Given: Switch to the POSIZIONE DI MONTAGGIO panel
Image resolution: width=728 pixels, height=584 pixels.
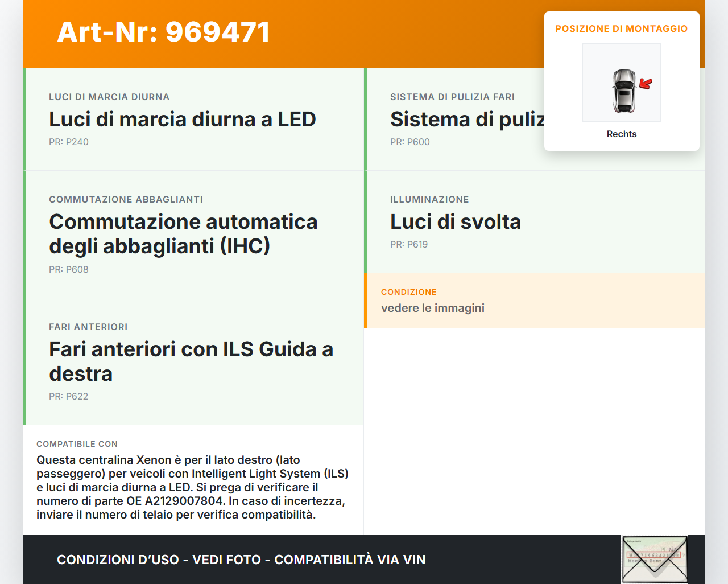Looking at the screenshot, I should [621, 80].
